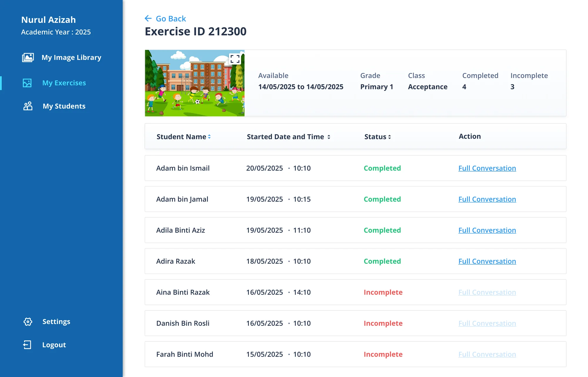Screen dimensions: 588x377
Task: Open Full Conversation for Adam bin Jamal
Action: coord(487,199)
